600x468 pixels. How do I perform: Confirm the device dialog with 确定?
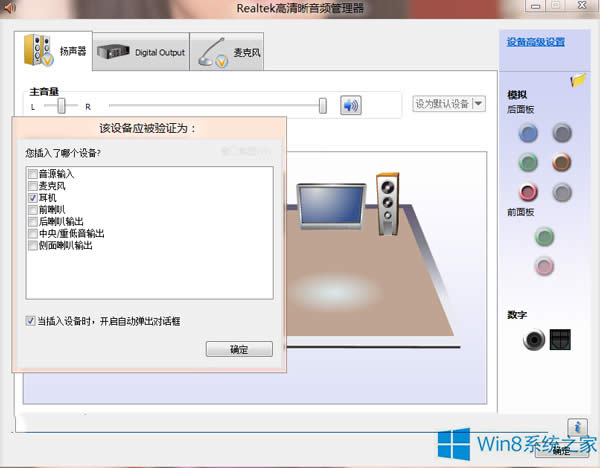pyautogui.click(x=239, y=349)
